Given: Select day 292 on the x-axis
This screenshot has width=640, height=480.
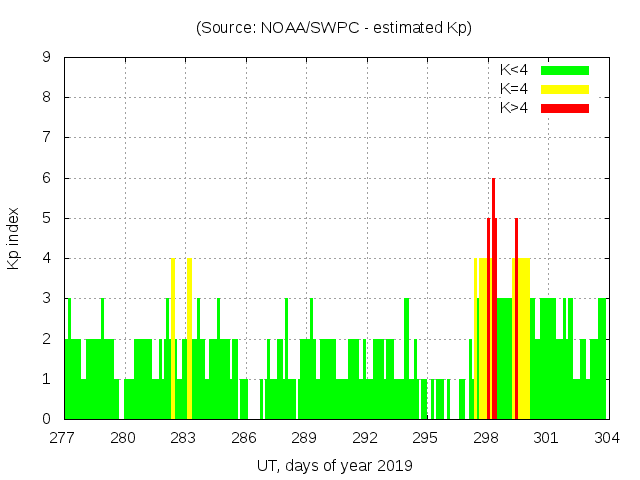Looking at the screenshot, I should 365,437.
